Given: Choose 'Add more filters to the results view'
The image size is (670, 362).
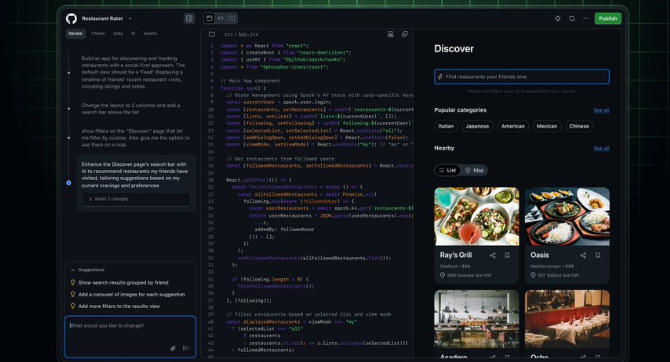Looking at the screenshot, I should (x=119, y=306).
